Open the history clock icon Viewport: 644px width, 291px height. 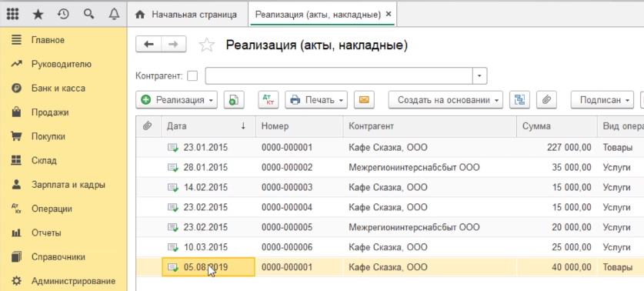[63, 15]
